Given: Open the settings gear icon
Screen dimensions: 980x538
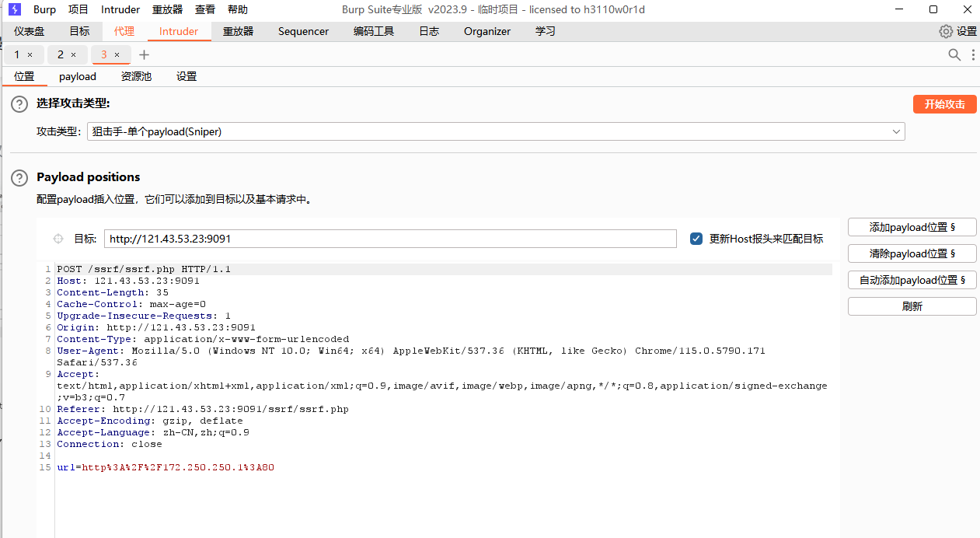Looking at the screenshot, I should coord(946,31).
